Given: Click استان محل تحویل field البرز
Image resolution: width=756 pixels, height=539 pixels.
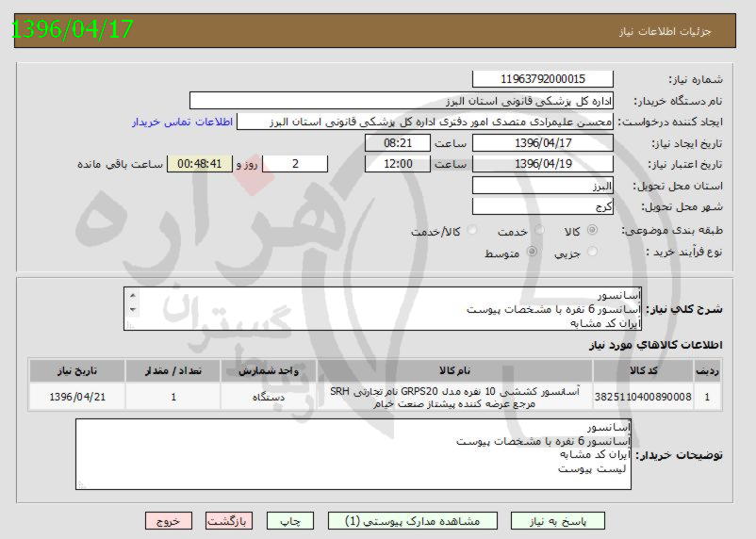Looking at the screenshot, I should tap(543, 186).
